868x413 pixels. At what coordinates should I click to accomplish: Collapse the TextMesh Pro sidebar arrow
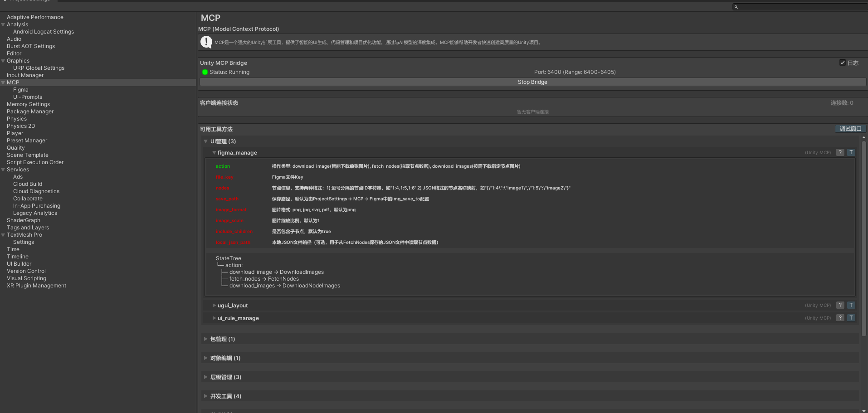pyautogui.click(x=3, y=235)
